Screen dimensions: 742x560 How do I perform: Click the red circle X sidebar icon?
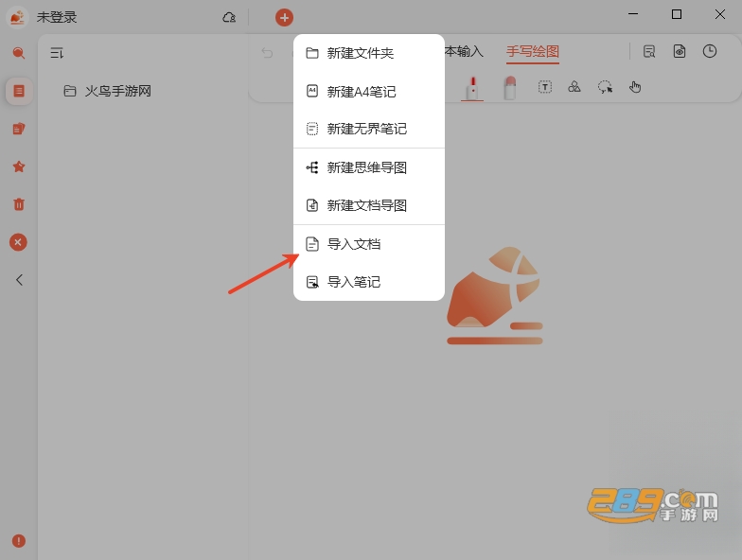tap(18, 242)
